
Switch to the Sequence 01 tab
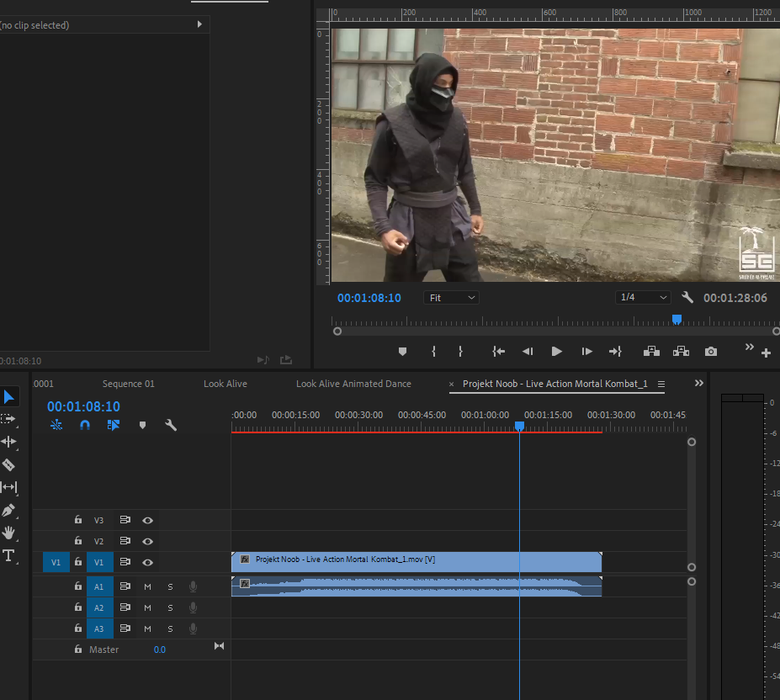[x=128, y=384]
